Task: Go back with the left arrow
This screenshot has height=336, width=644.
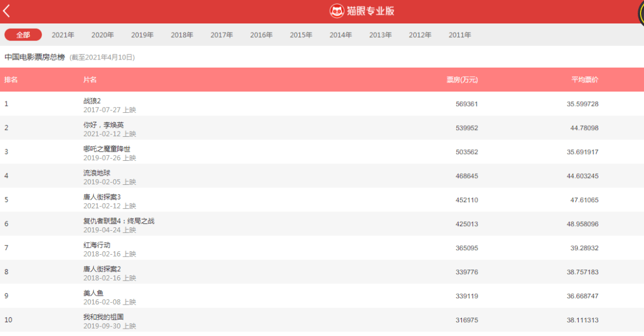Action: [6, 11]
